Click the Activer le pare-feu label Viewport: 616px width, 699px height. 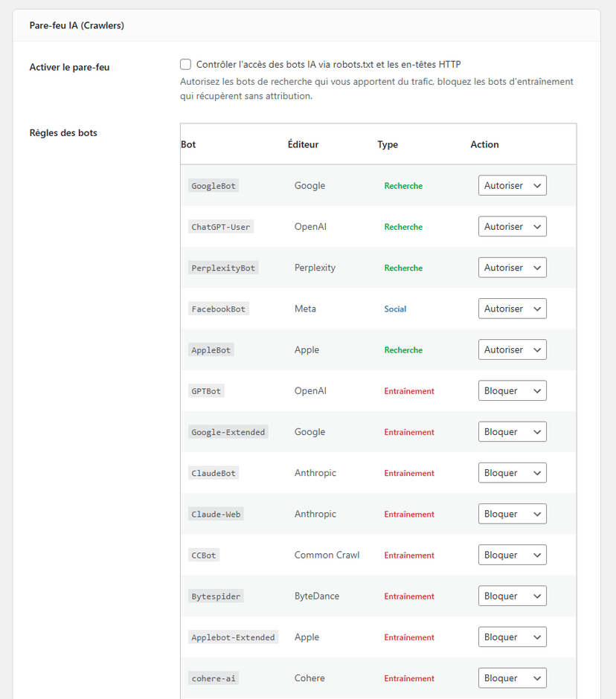point(70,68)
